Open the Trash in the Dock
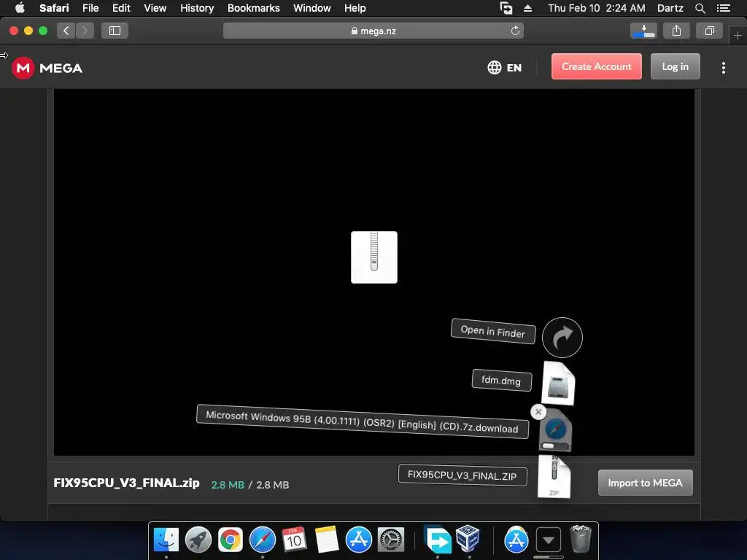 pyautogui.click(x=580, y=539)
